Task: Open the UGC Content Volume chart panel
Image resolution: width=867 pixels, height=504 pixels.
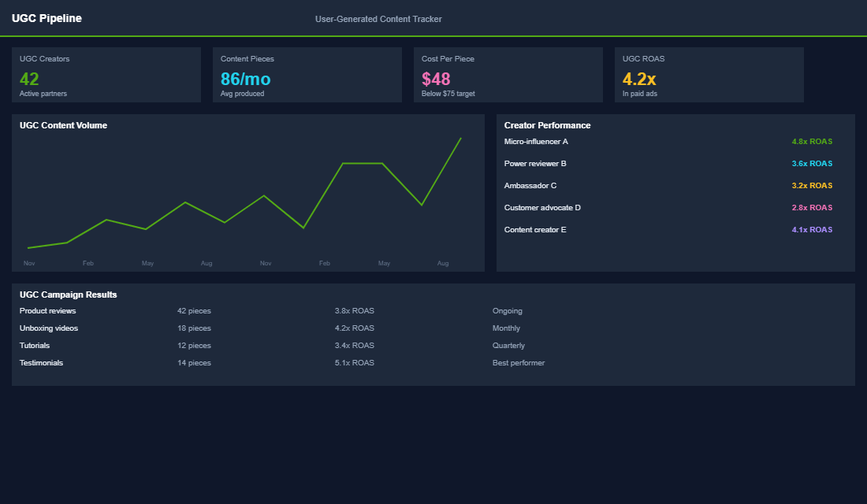Action: (247, 195)
